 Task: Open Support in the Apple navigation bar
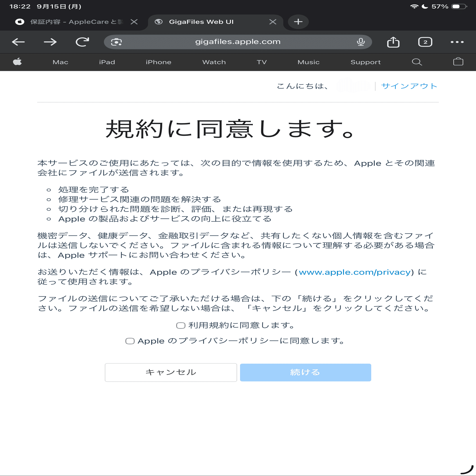[365, 62]
